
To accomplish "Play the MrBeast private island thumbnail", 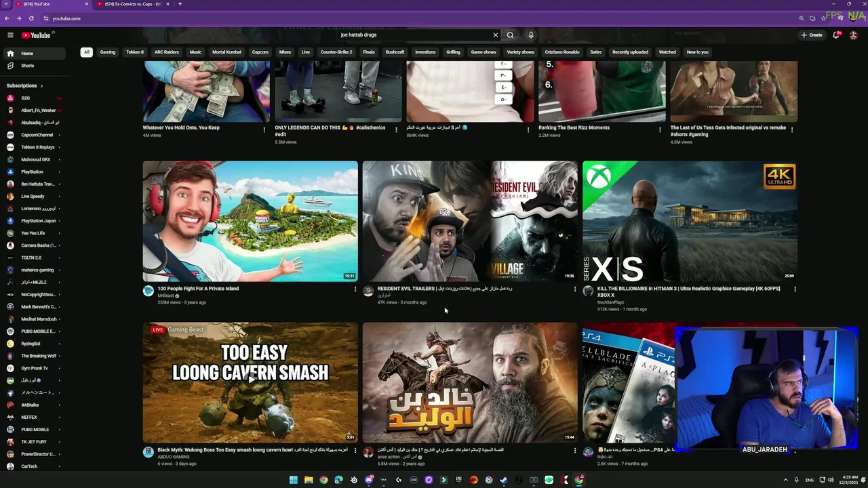I will pyautogui.click(x=250, y=221).
